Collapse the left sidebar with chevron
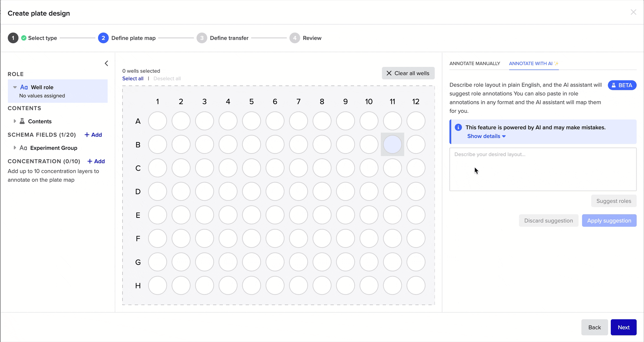644x342 pixels. point(106,63)
